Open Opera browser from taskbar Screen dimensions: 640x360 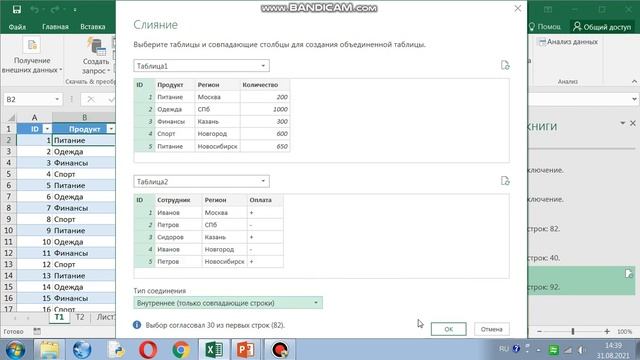pyautogui.click(x=148, y=350)
